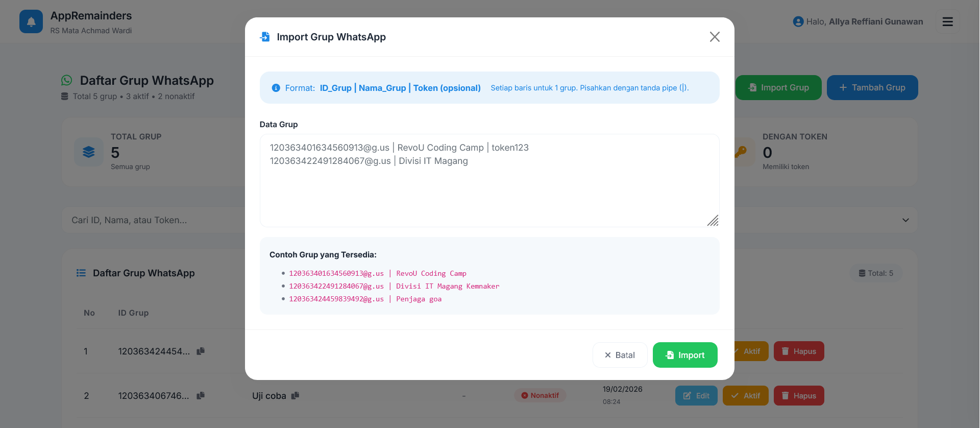
Task: Focus the Data Grup text area
Action: [489, 180]
